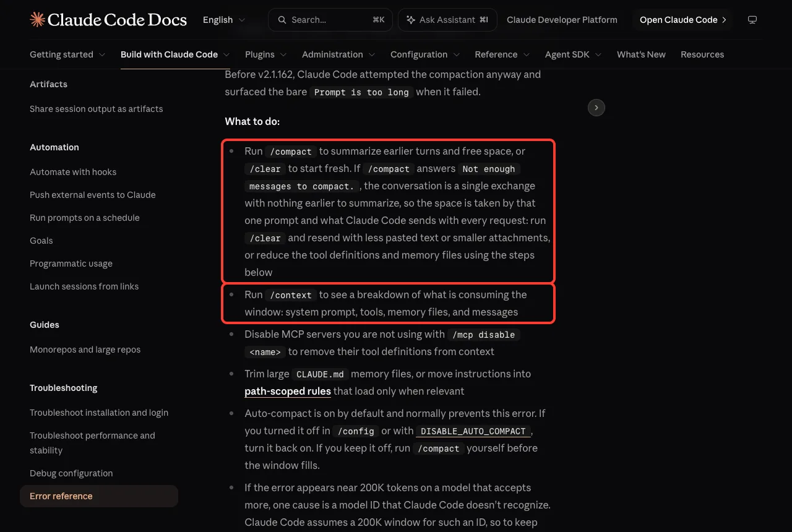Click the Claude Code Docs starburst logo
Screen dimensions: 792x532
point(37,20)
